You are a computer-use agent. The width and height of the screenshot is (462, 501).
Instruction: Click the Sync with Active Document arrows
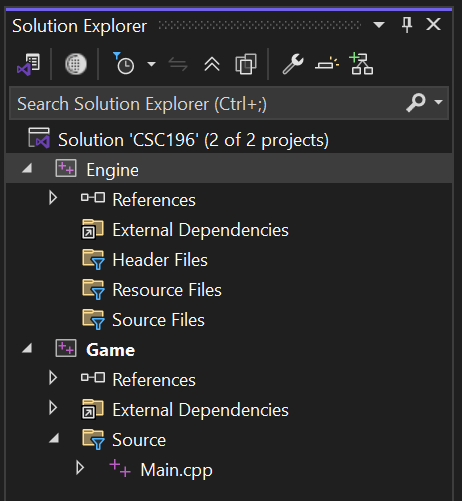click(178, 64)
